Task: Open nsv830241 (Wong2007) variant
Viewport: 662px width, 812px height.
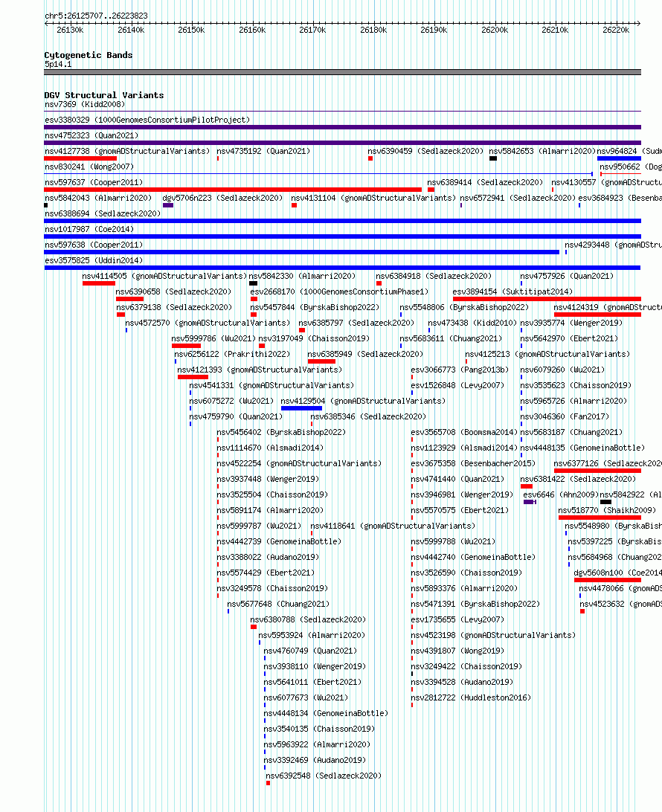Action: coord(89,167)
